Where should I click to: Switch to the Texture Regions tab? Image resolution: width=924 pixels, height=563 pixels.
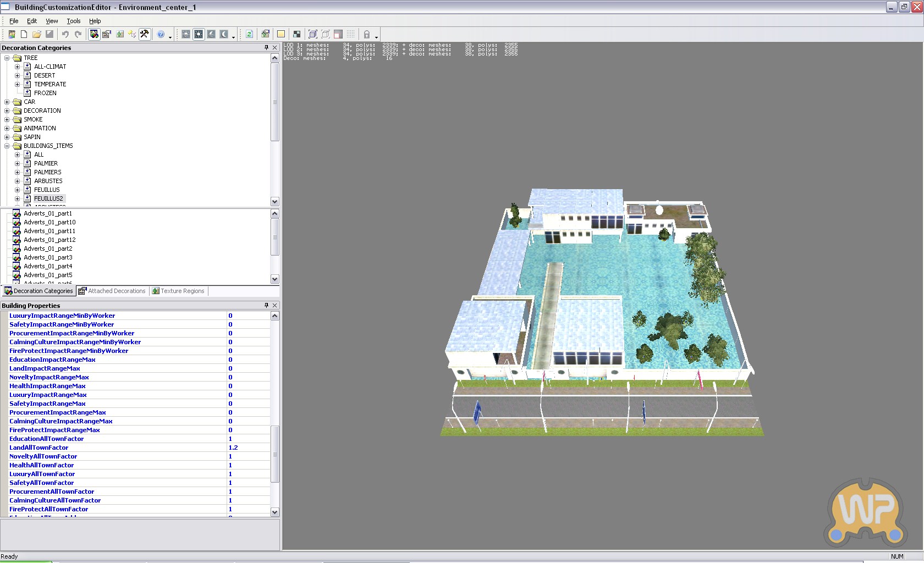coord(178,291)
